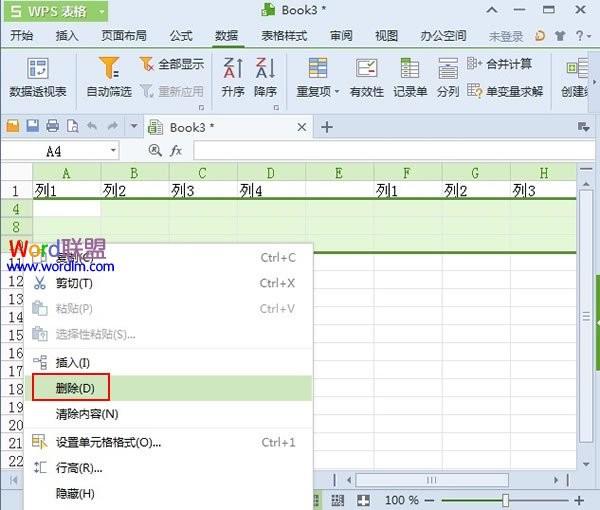The image size is (600, 510).
Task: Choose 行高(R)... in the context menu
Action: (168, 468)
